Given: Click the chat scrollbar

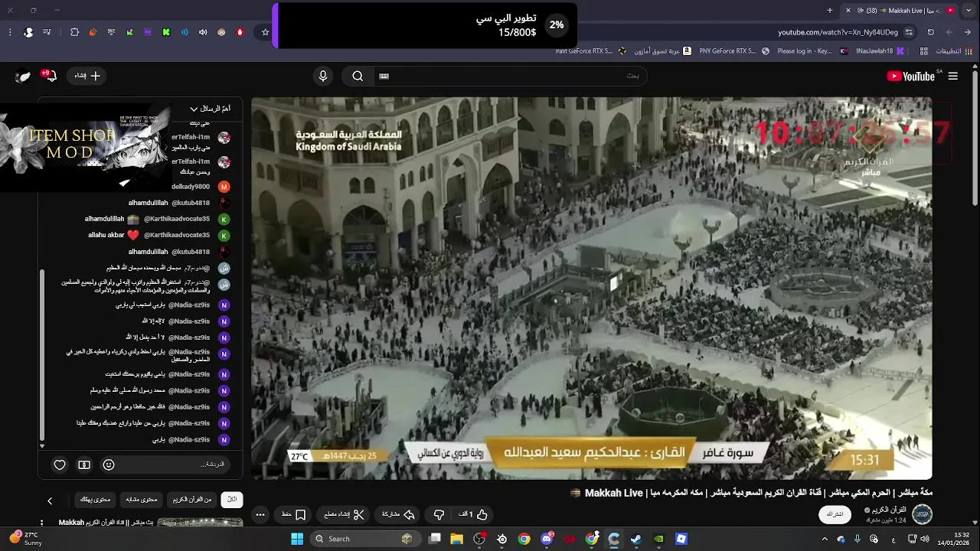Looking at the screenshot, I should click(x=41, y=356).
